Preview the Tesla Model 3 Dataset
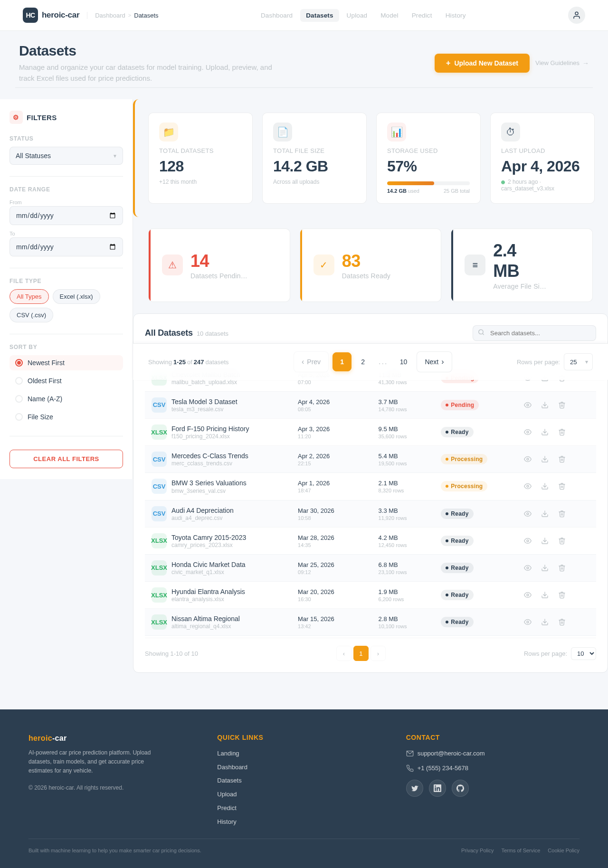 point(528,405)
